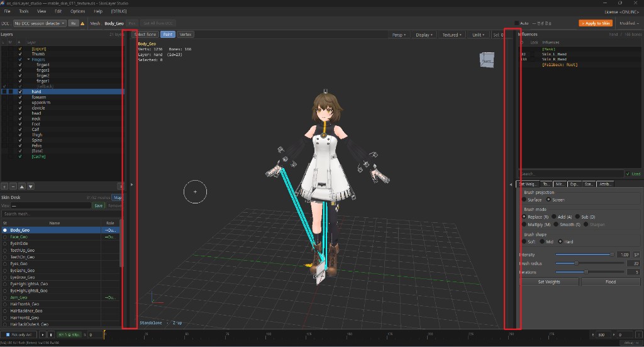
Task: Click the Save button in Skin Desk
Action: 99,205
